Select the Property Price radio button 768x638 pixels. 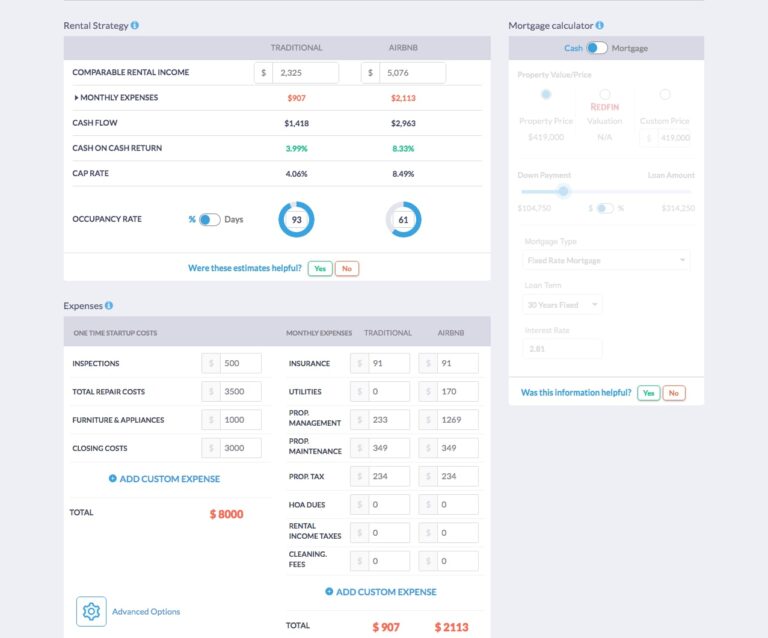[x=545, y=95]
